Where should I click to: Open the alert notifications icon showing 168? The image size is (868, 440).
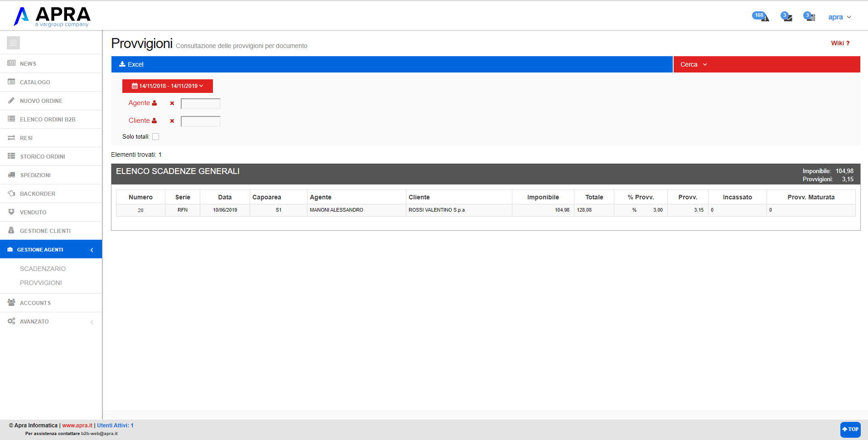click(x=761, y=17)
